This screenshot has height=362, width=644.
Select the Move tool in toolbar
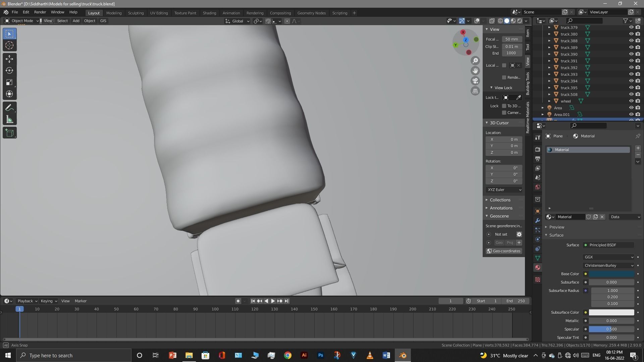tap(9, 59)
